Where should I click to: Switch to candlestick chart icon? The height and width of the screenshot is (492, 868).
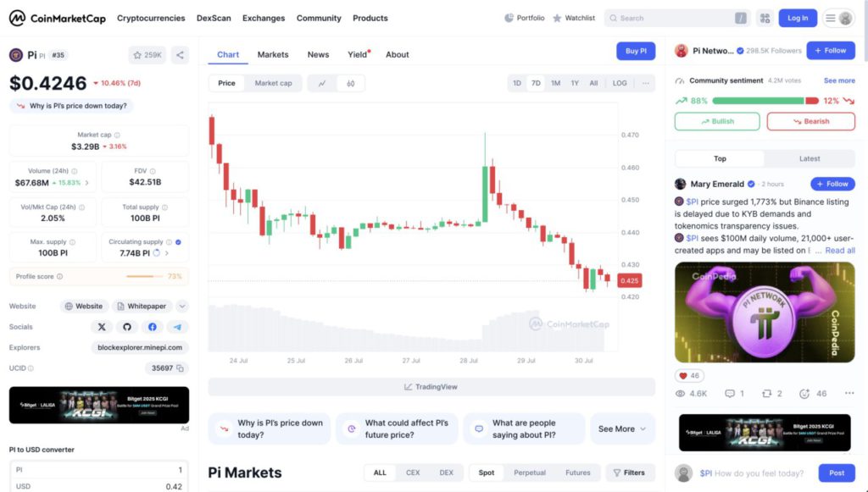point(350,84)
